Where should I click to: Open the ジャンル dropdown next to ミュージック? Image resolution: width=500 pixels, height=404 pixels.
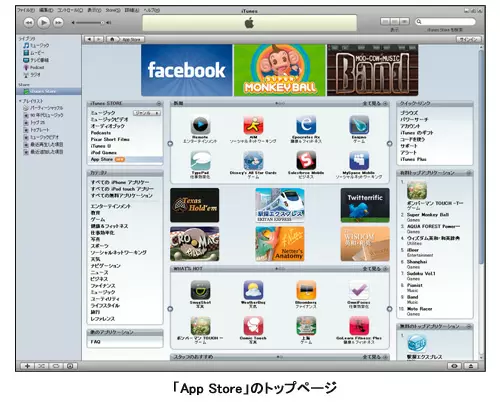[x=147, y=113]
